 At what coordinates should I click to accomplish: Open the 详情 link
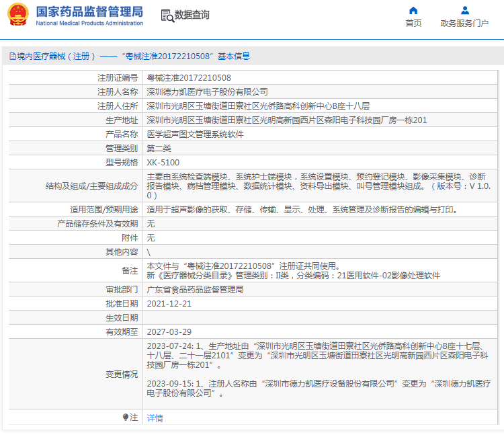point(155,418)
